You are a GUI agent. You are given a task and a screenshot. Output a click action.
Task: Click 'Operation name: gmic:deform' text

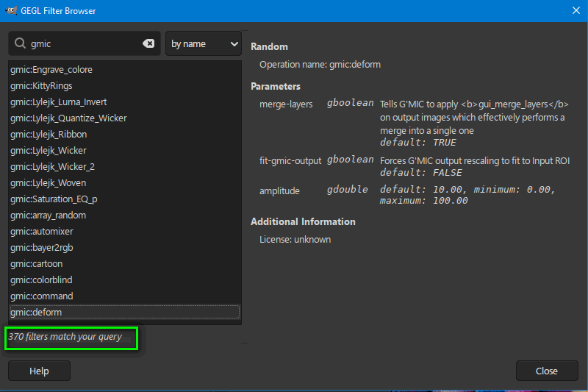pyautogui.click(x=320, y=65)
